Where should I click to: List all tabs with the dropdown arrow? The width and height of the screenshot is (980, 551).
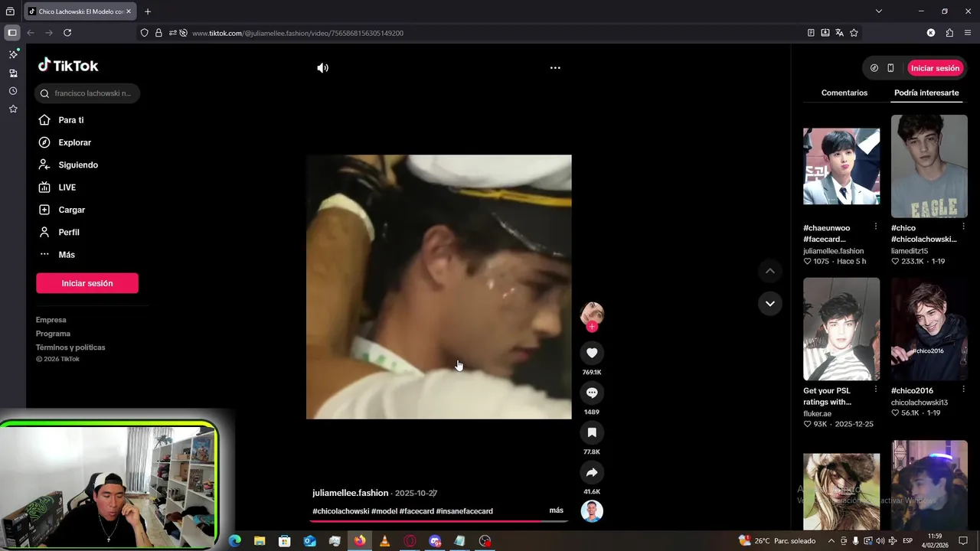tap(878, 11)
